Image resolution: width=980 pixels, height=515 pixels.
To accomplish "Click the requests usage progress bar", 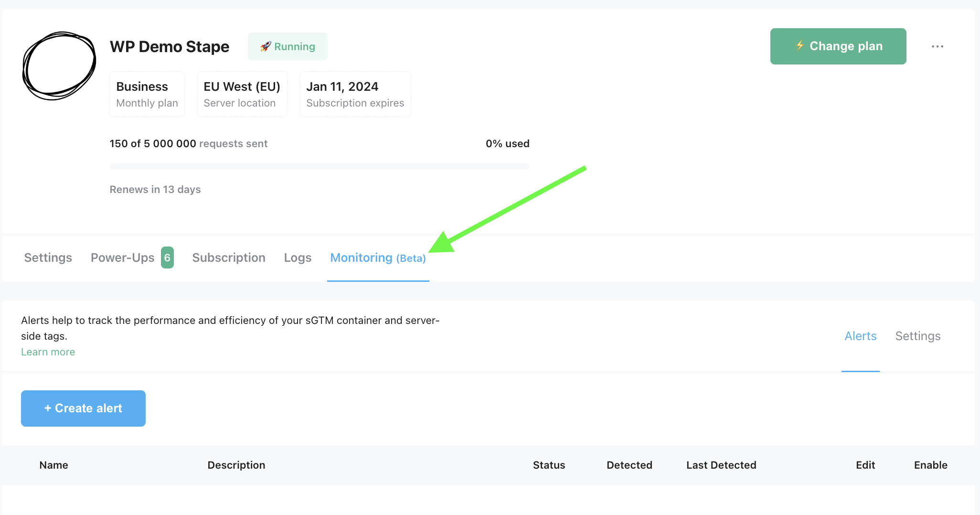I will [319, 166].
